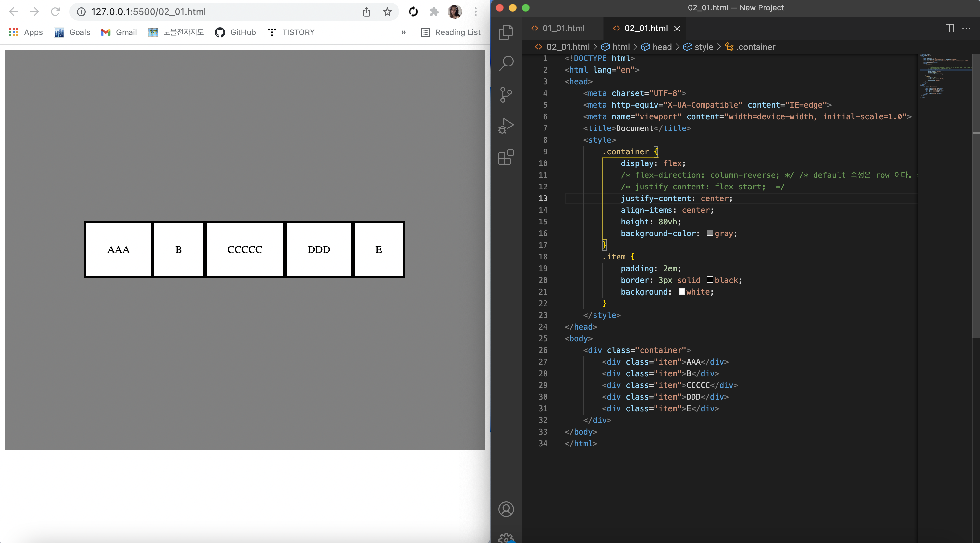This screenshot has height=543, width=980.
Task: Open Chrome extensions puzzle icon
Action: (434, 12)
